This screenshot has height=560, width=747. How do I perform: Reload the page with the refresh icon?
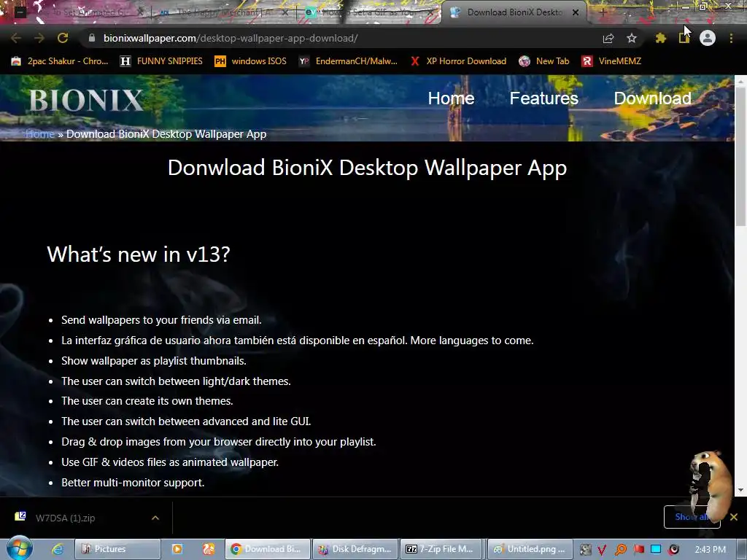[x=63, y=38]
